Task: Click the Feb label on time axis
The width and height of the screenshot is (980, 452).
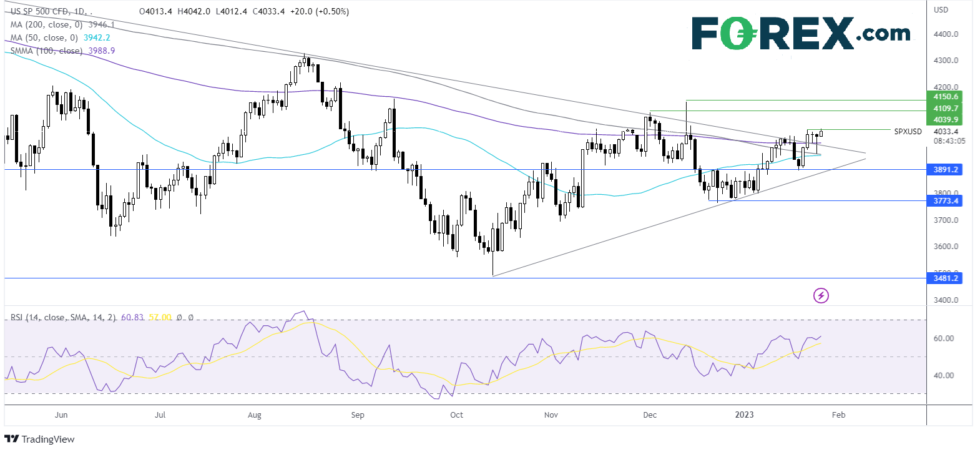Action: click(x=839, y=415)
